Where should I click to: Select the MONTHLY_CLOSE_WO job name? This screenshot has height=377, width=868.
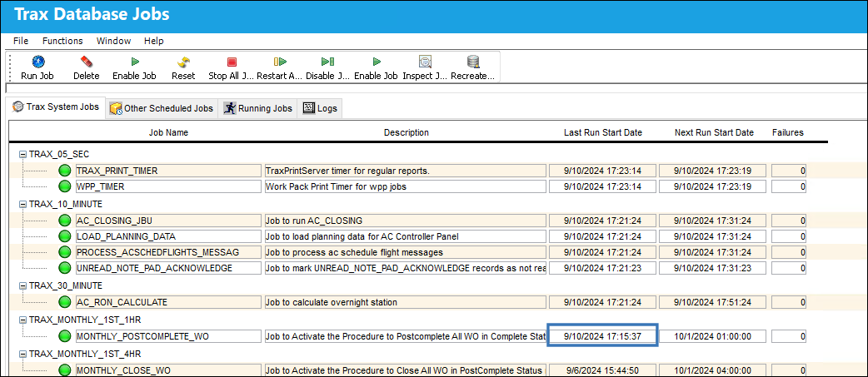168,370
